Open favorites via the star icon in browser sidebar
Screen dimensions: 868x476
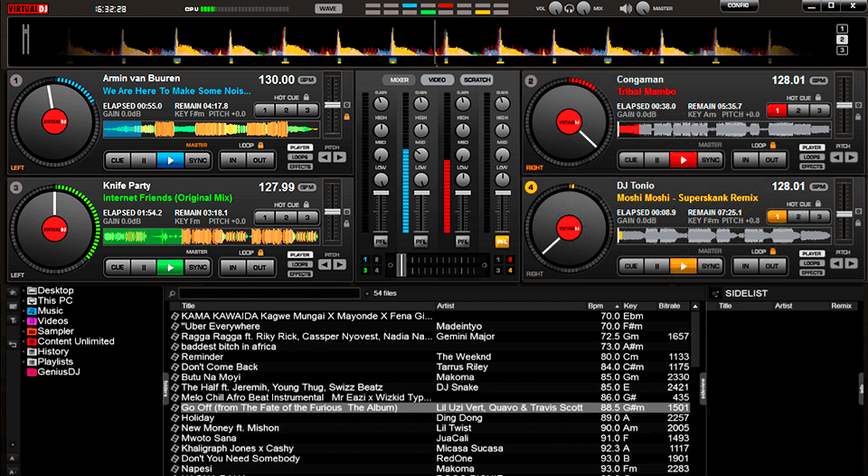12,292
